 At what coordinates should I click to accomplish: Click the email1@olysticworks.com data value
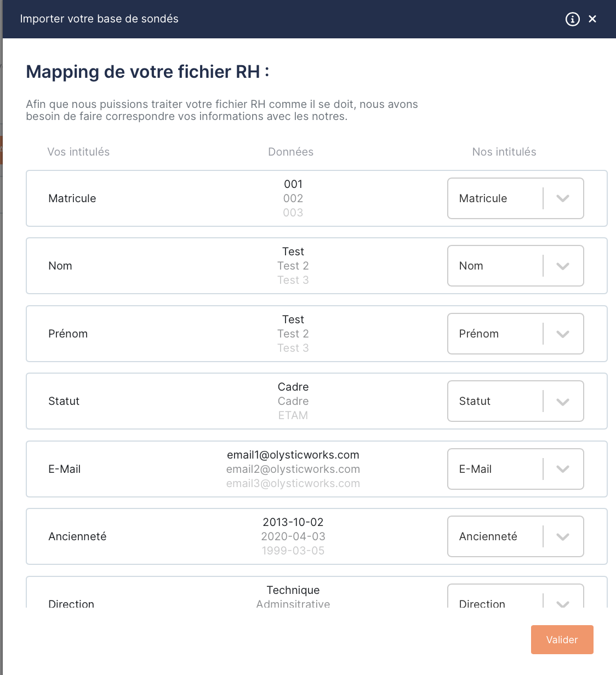pyautogui.click(x=293, y=455)
